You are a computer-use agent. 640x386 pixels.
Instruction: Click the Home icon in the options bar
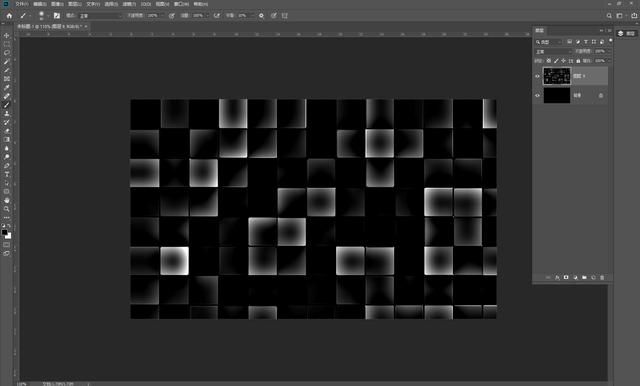9,16
